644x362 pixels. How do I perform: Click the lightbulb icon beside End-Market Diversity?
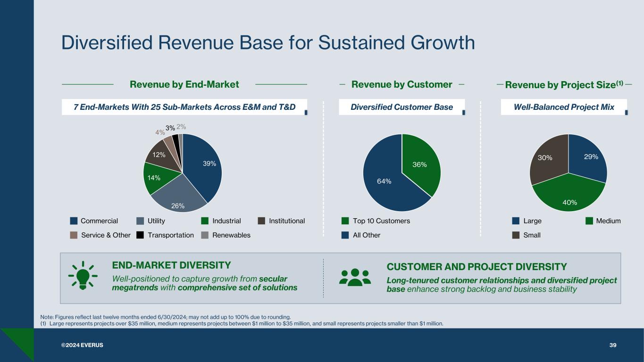point(83,275)
